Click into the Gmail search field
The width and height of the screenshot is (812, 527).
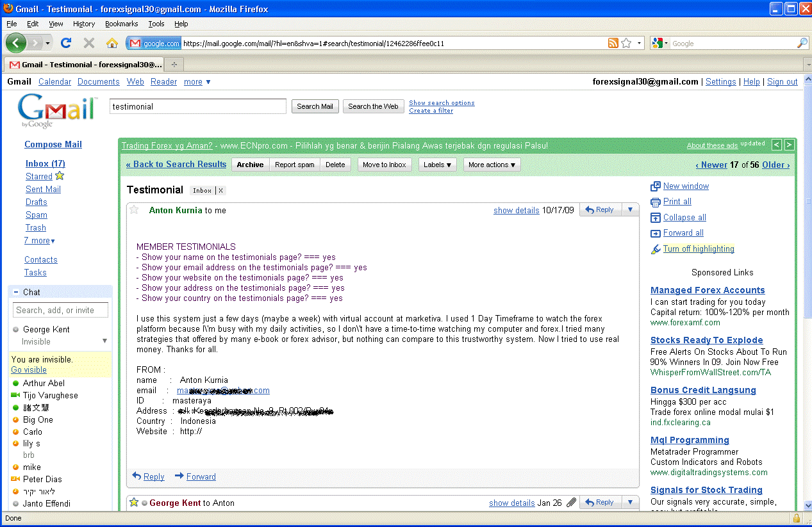click(x=198, y=106)
